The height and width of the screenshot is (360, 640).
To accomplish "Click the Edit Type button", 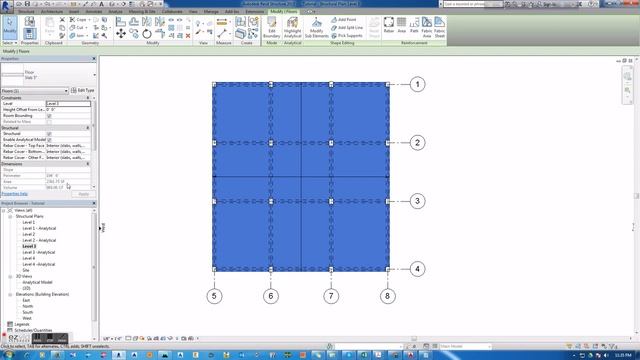I will click(x=82, y=90).
